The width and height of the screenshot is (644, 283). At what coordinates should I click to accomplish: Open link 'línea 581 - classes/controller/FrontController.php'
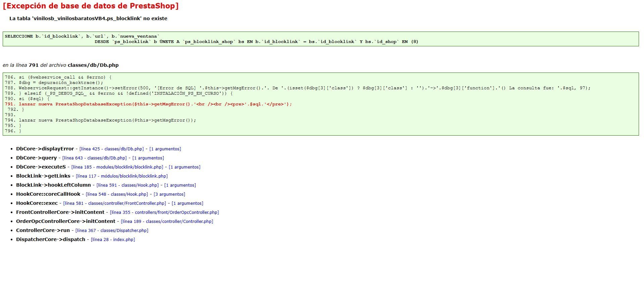[115, 203]
